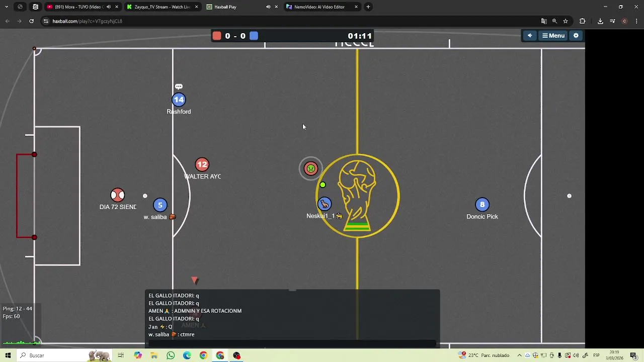Open WhatsApp from the taskbar
644x362 pixels.
point(171,355)
